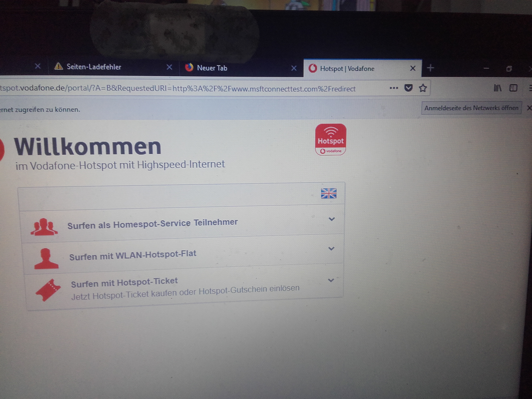The image size is (532, 399).
Task: Toggle the sidebar view icon
Action: point(513,88)
